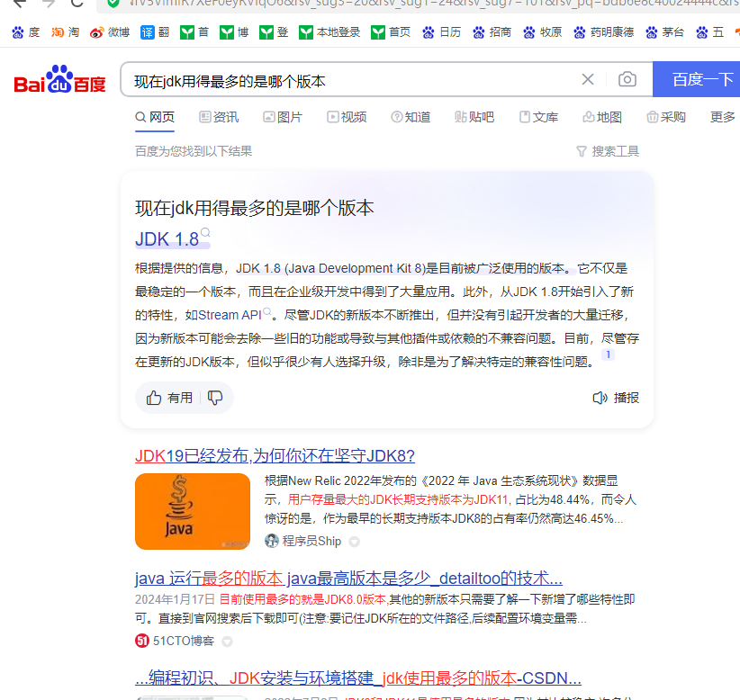Open the 程序员Ship source link
740x700 pixels.
point(303,541)
